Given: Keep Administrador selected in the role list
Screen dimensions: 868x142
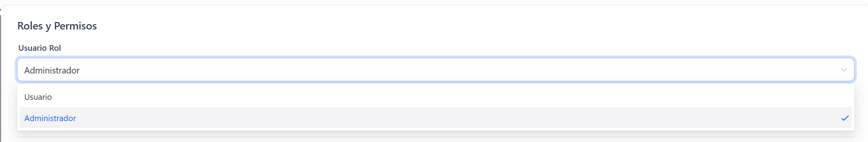Looking at the screenshot, I should tap(50, 118).
